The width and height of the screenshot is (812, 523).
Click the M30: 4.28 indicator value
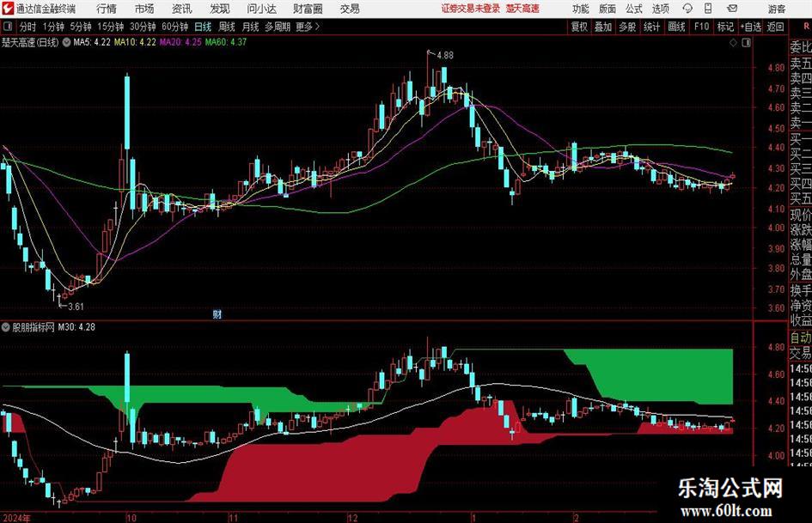[76, 327]
